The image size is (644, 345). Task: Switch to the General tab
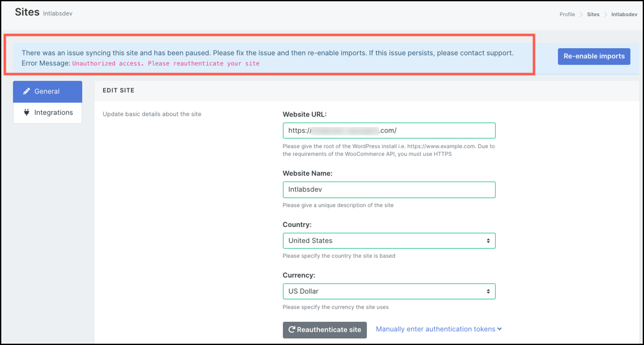[x=47, y=92]
